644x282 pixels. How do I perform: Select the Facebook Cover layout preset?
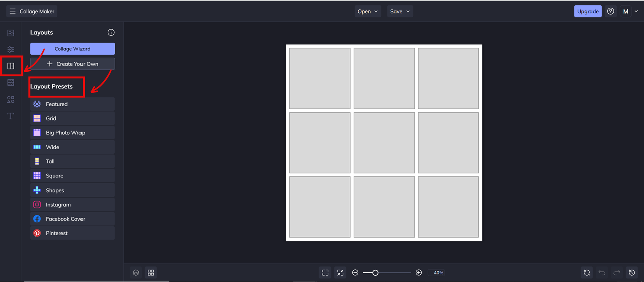coord(72,219)
